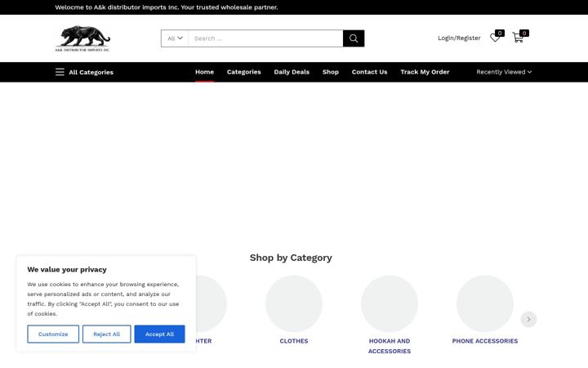Click the Reject All cookies button
588x368 pixels.
[x=106, y=334]
